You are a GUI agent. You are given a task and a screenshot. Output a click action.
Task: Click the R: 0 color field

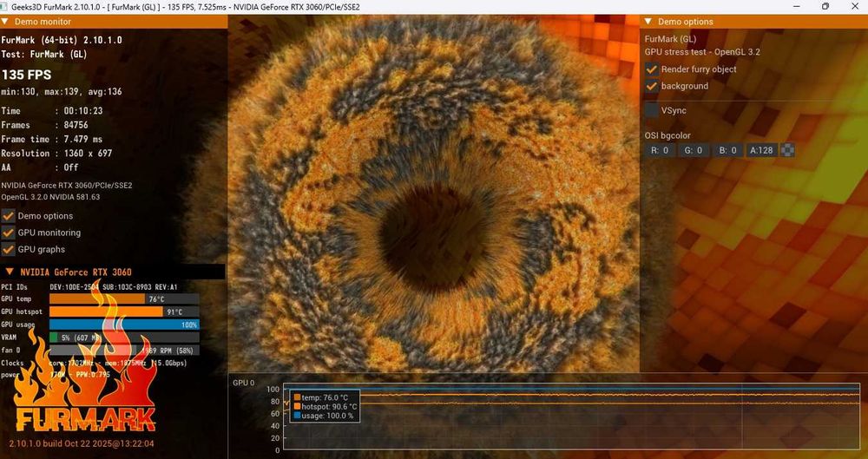click(x=660, y=150)
